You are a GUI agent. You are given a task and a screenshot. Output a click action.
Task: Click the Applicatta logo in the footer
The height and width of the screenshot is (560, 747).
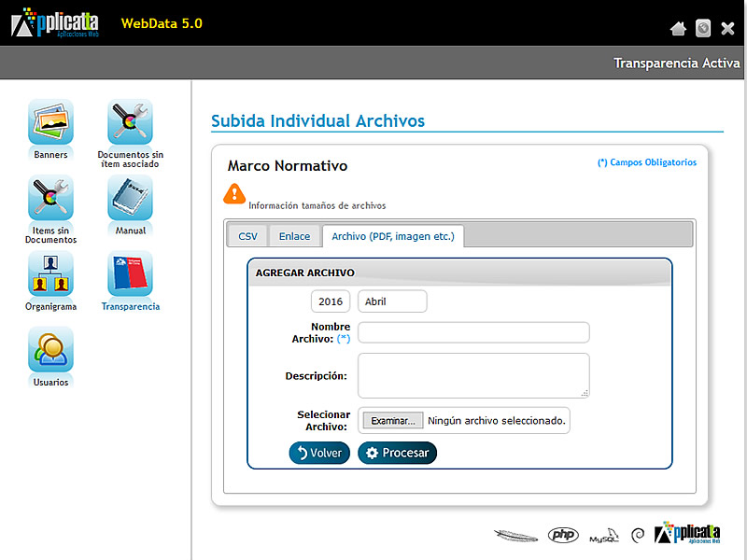click(688, 534)
